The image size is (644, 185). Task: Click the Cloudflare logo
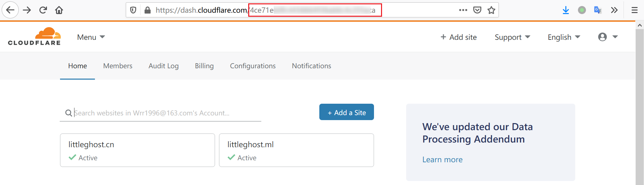point(35,36)
